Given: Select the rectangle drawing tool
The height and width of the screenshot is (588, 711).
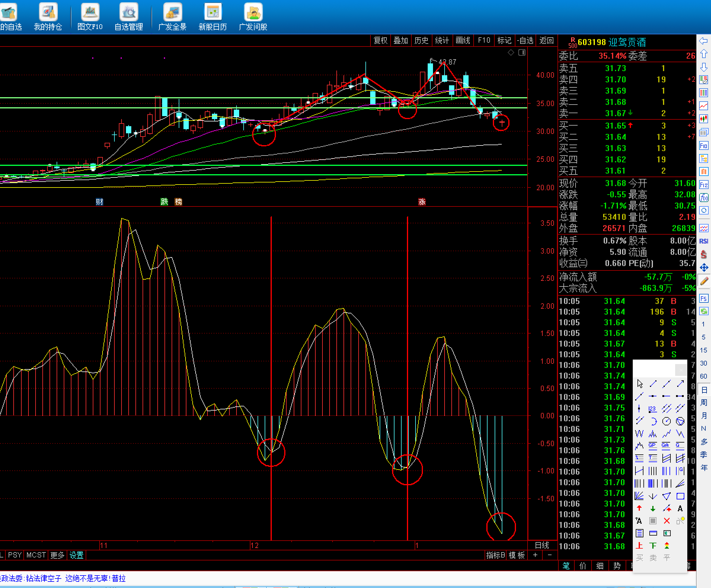Looking at the screenshot, I should 680,496.
